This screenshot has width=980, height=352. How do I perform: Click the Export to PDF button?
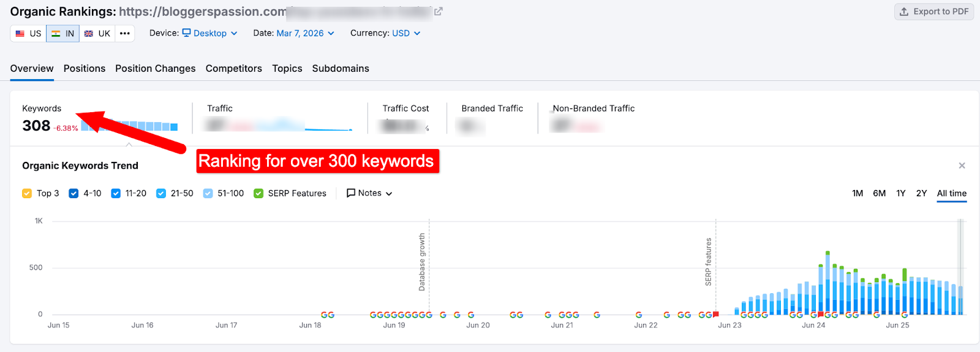[933, 12]
